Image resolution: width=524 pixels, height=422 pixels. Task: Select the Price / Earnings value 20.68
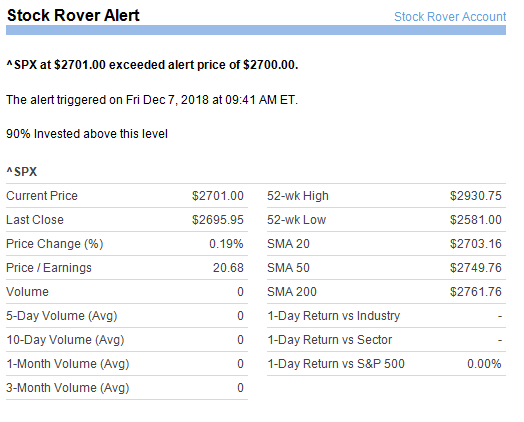pyautogui.click(x=228, y=268)
